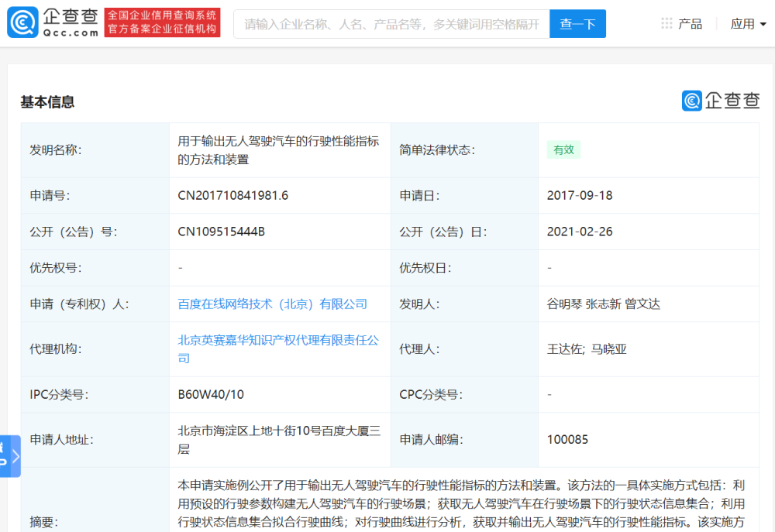The image size is (775, 532).
Task: Open link 百度在线网络技术（北京）有限公司
Action: (x=271, y=304)
